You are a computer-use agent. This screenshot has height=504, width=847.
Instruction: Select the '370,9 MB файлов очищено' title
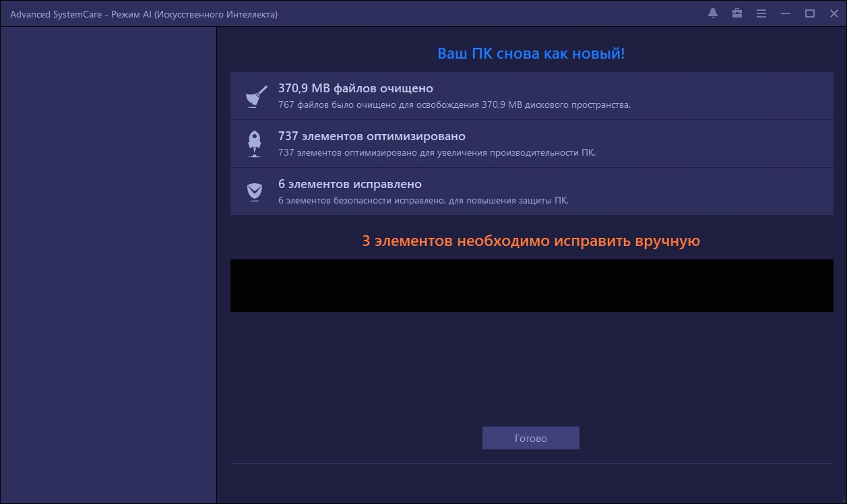point(355,88)
